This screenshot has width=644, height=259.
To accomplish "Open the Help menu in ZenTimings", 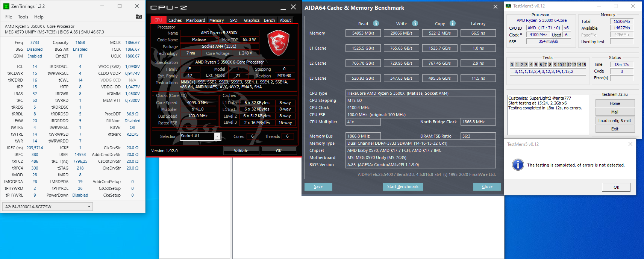I will tap(39, 17).
